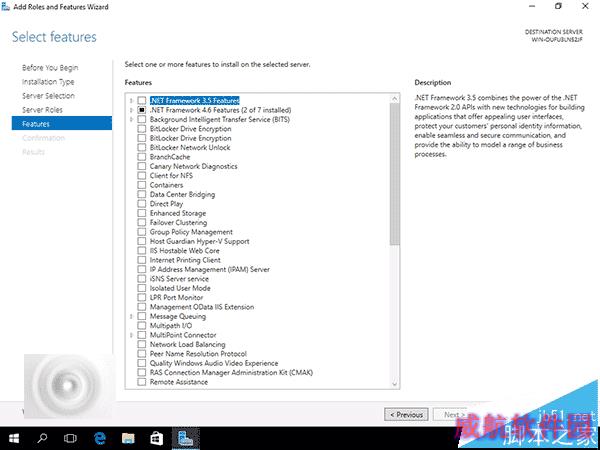Click the wizard title bar icon

6,7
